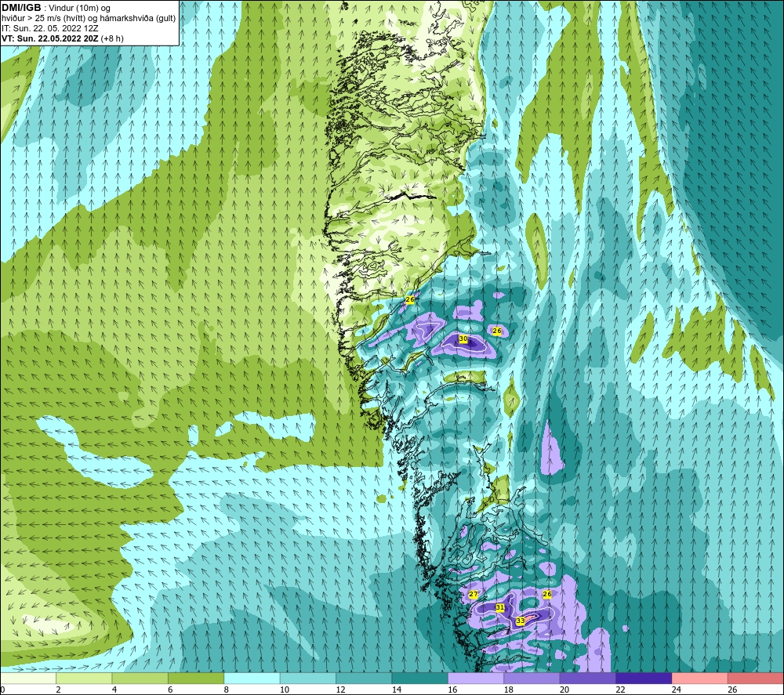Click the legend scale number 12

(340, 690)
